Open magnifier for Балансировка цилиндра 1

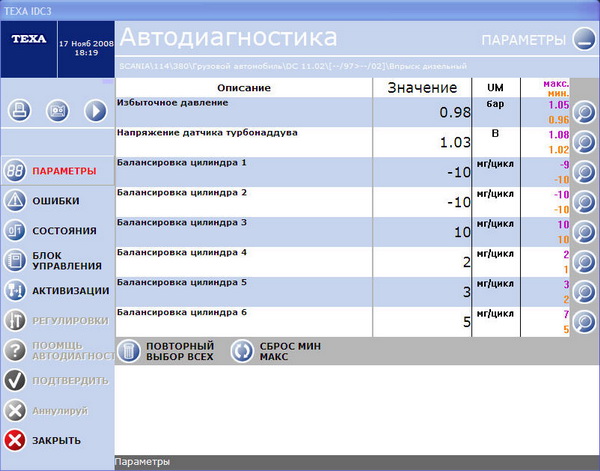(x=584, y=172)
